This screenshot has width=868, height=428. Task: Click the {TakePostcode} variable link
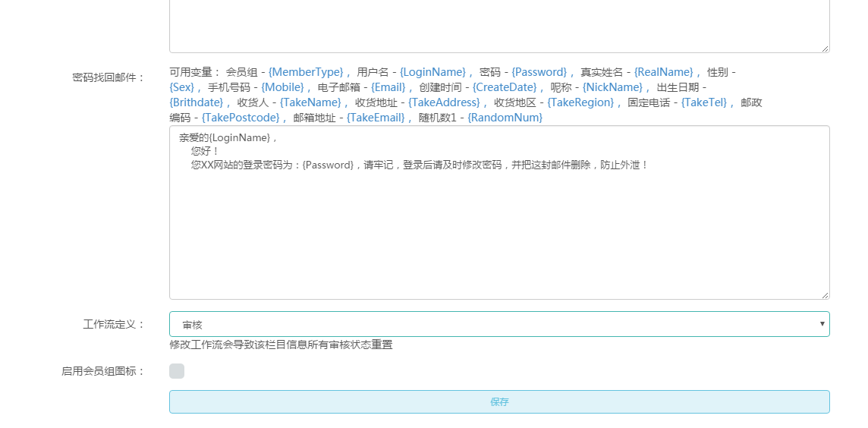241,118
